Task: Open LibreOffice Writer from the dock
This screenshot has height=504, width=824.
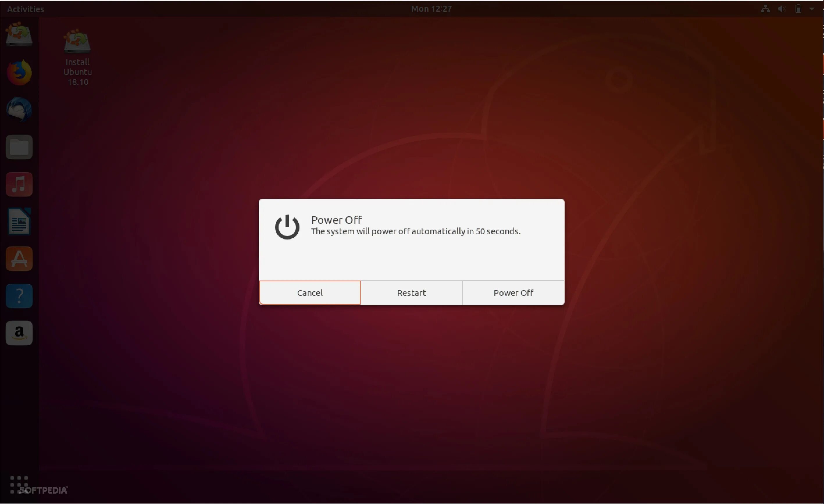Action: 19,221
